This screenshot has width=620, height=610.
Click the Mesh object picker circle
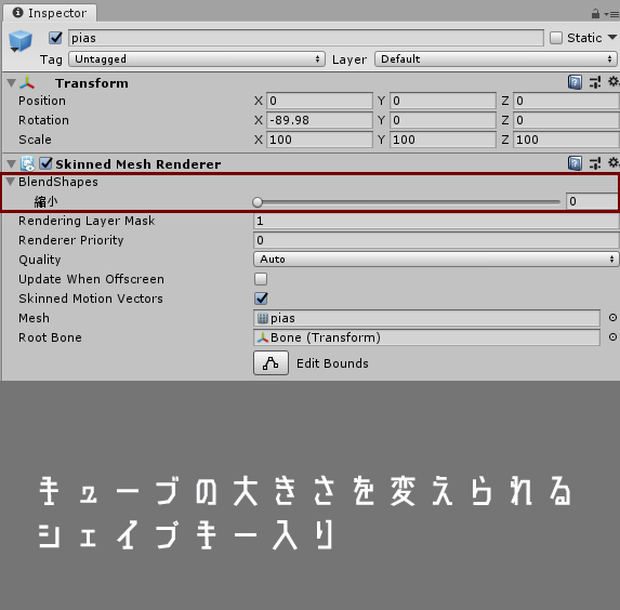coord(612,317)
